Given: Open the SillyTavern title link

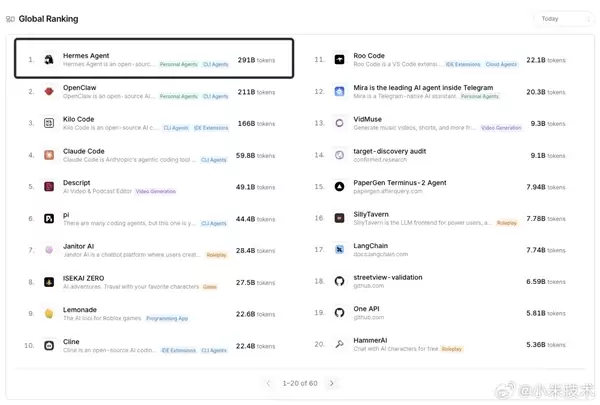Looking at the screenshot, I should point(371,214).
